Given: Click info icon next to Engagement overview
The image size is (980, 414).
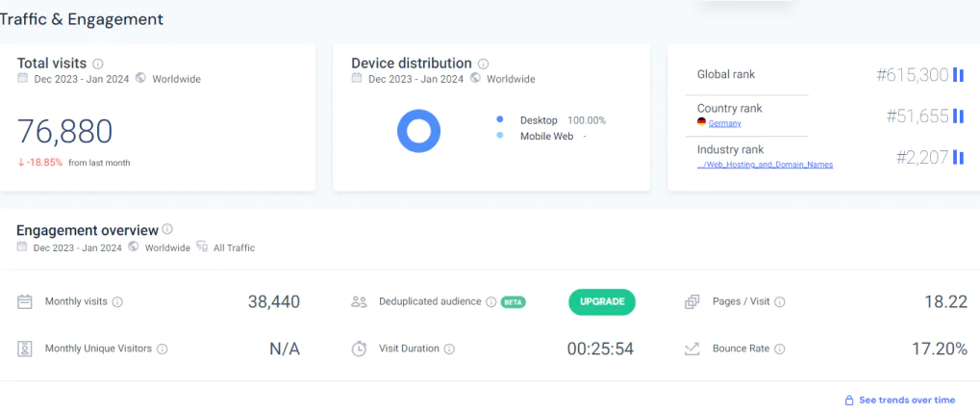Looking at the screenshot, I should point(167,229).
